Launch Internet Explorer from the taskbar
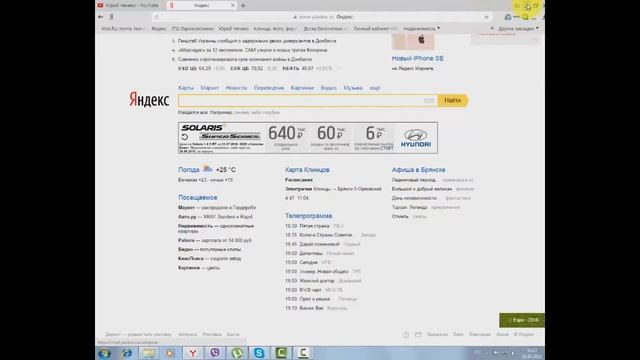The height and width of the screenshot is (360, 640). [x=127, y=353]
